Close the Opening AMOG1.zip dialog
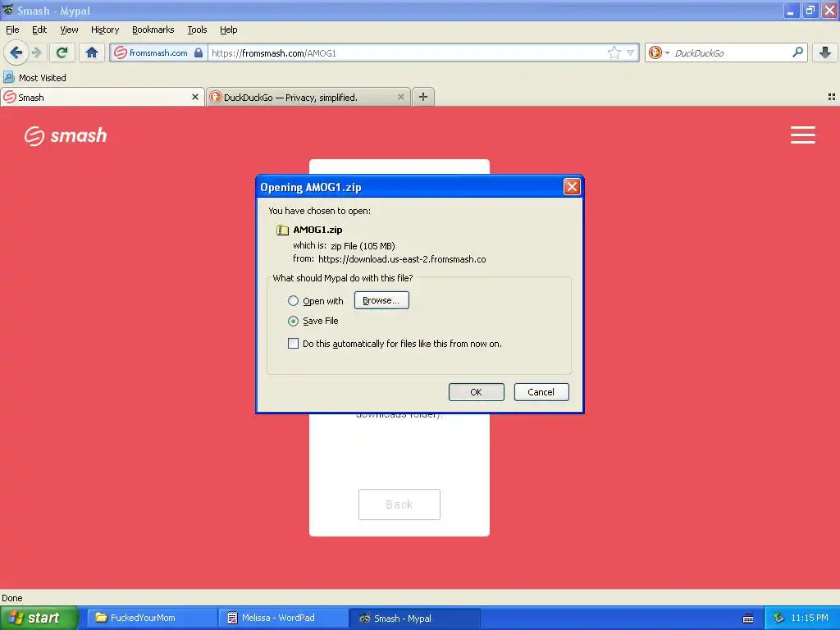The width and height of the screenshot is (840, 630). click(572, 186)
